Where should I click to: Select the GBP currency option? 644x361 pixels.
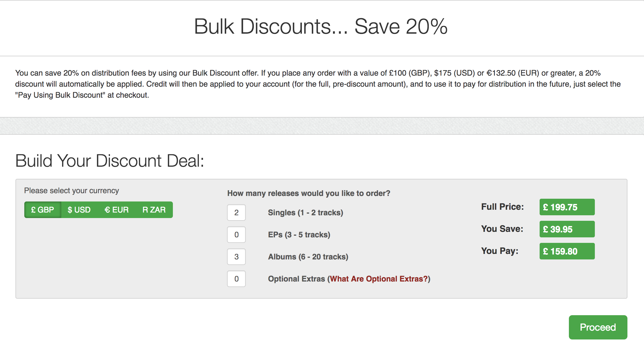pyautogui.click(x=43, y=210)
